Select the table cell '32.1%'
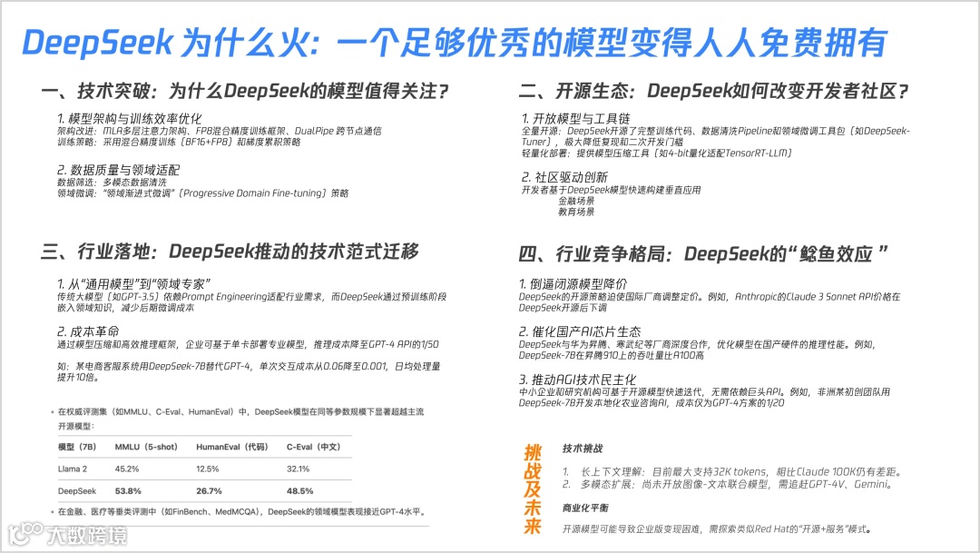Image resolution: width=980 pixels, height=553 pixels. [x=299, y=469]
